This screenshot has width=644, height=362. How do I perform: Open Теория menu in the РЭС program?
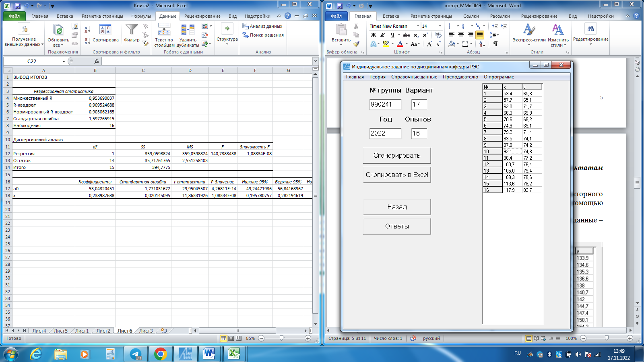[378, 77]
